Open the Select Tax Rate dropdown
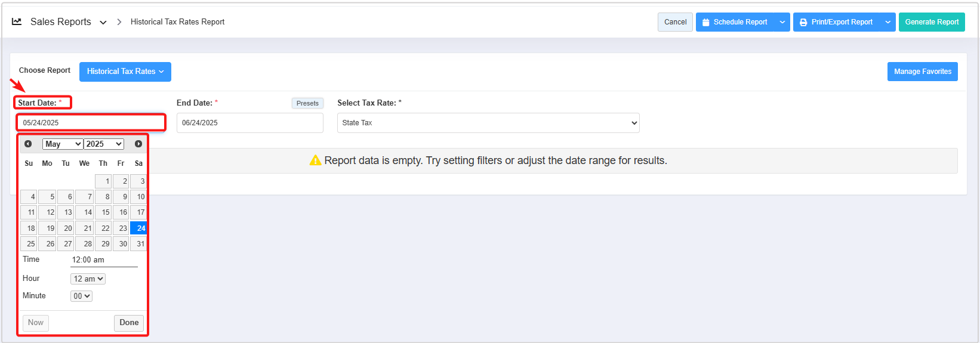 pyautogui.click(x=488, y=123)
